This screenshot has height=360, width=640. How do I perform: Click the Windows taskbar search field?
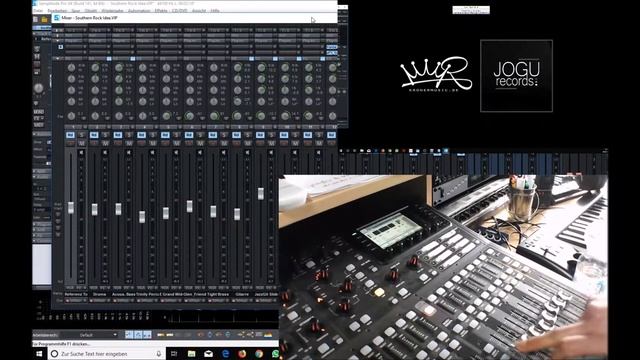[x=107, y=353]
